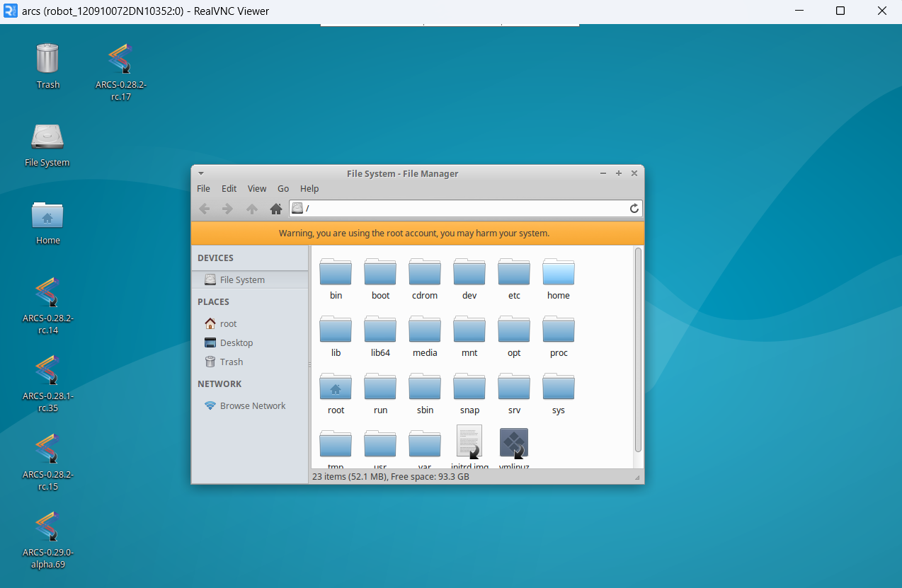
Task: Click the status bar items count text
Action: (391, 476)
